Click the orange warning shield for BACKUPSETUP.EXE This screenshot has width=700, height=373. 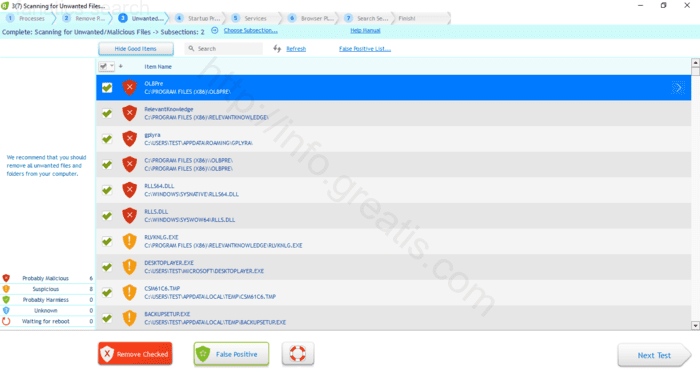(x=129, y=318)
